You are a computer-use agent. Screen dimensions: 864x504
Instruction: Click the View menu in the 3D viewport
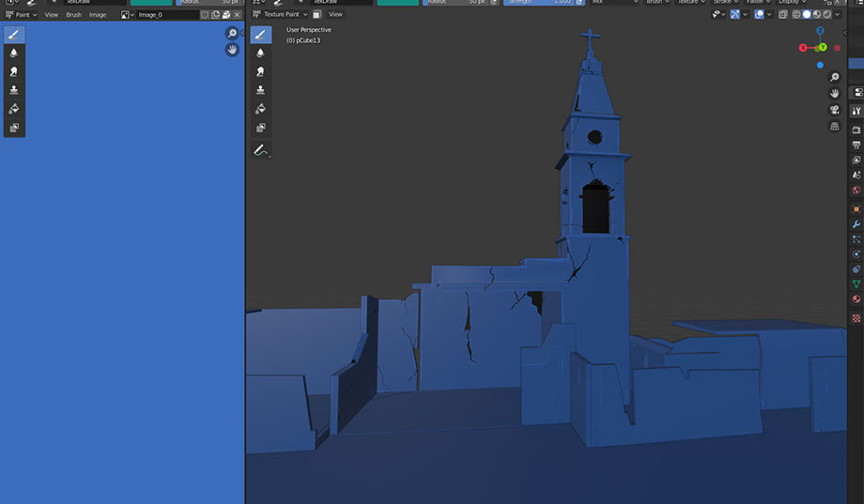click(335, 15)
